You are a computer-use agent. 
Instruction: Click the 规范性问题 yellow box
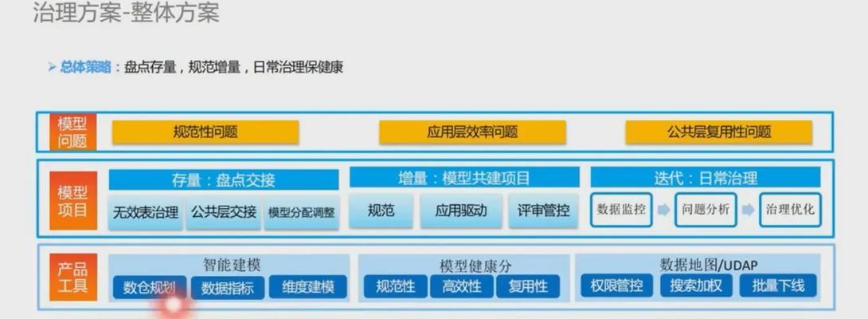(x=205, y=132)
